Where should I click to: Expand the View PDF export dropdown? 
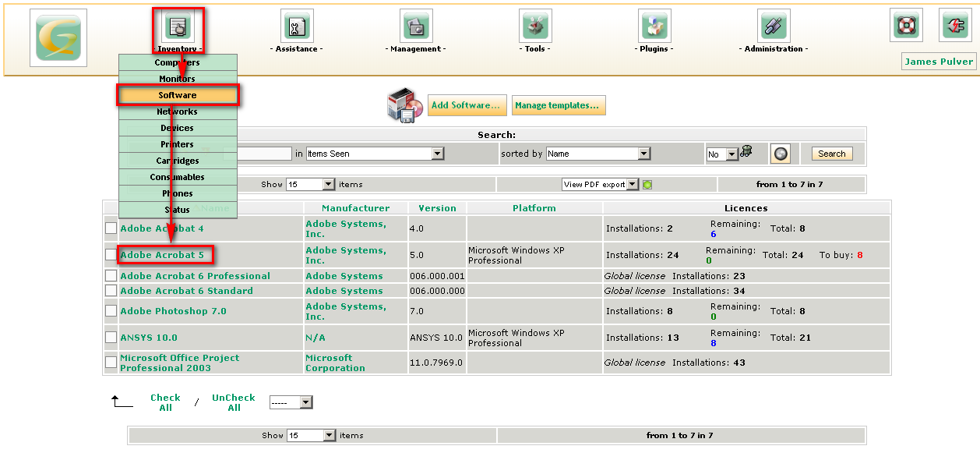click(x=600, y=185)
